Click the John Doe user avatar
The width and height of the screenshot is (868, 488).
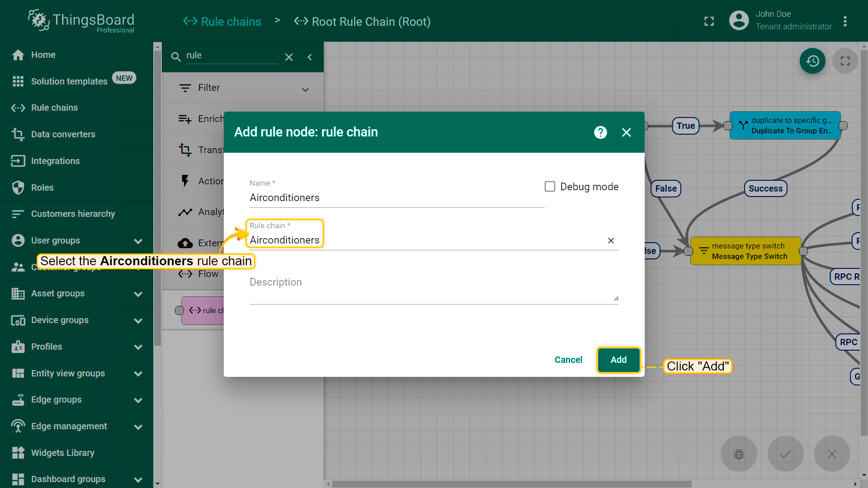(739, 20)
